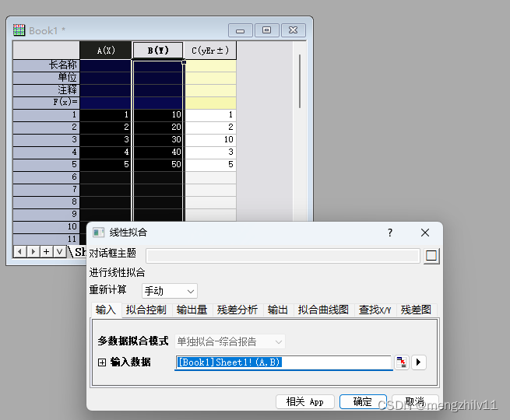Go to previous sheet tab arrow
This screenshot has width=510, height=420.
click(x=19, y=252)
